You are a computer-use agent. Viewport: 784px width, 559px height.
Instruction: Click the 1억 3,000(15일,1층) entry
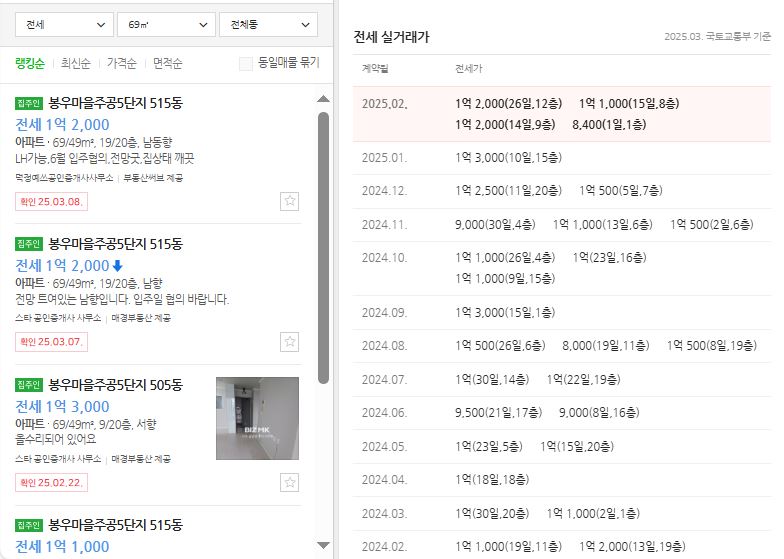coord(505,312)
